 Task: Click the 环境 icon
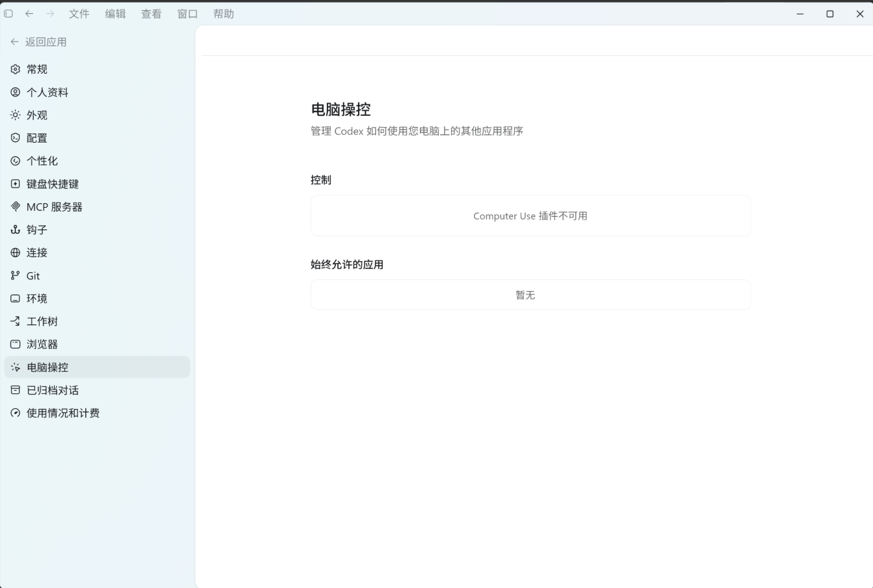[x=16, y=298]
